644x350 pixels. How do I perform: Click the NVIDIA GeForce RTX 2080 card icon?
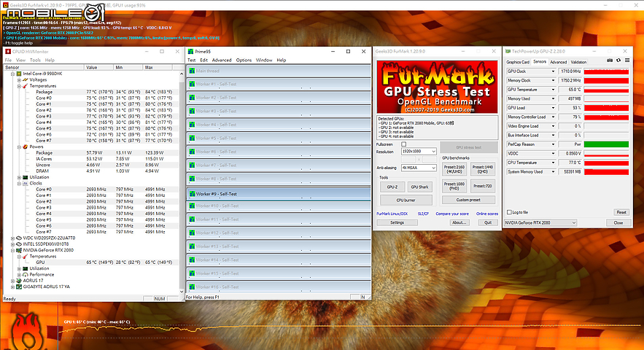point(18,250)
